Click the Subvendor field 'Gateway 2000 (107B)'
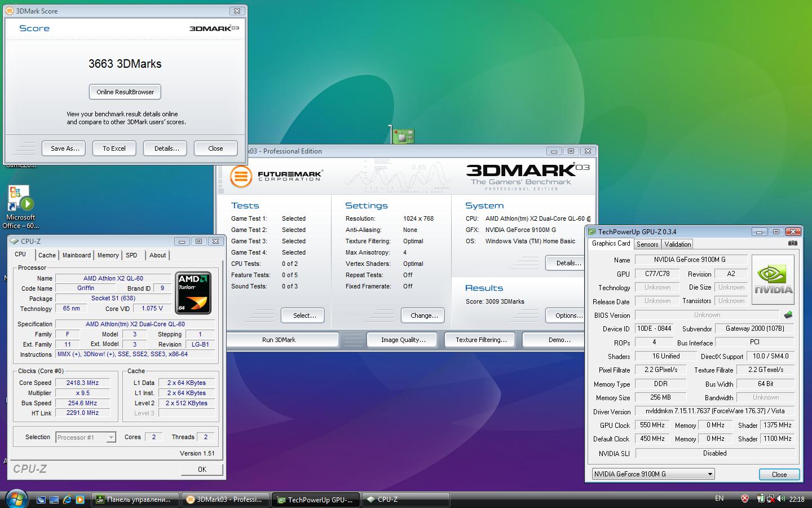 click(x=754, y=329)
